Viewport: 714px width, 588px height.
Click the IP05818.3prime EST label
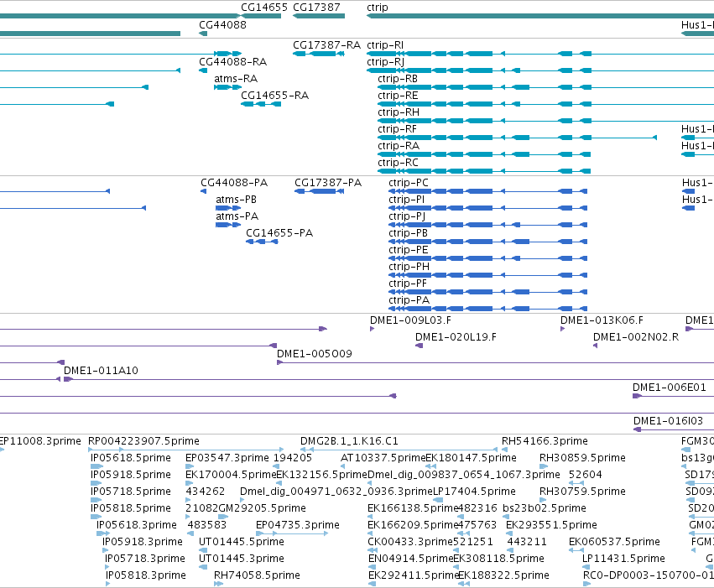[146, 576]
